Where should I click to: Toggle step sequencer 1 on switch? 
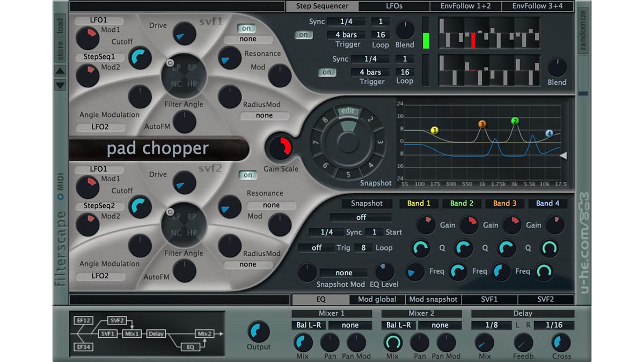[x=303, y=34]
